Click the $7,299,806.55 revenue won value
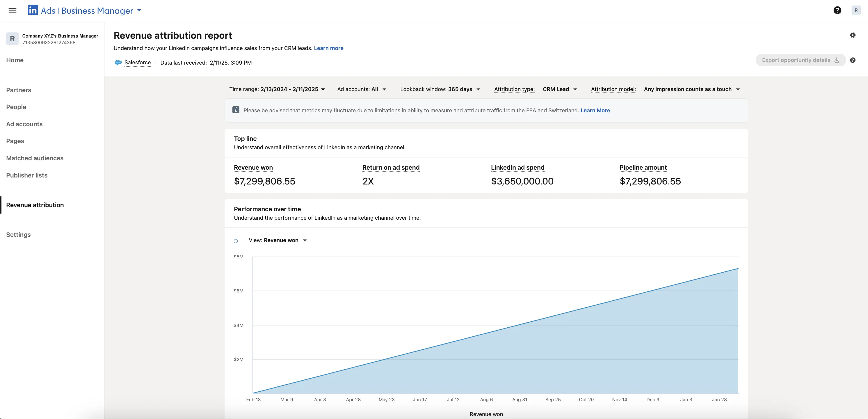Viewport: 868px width, 419px height. (264, 181)
